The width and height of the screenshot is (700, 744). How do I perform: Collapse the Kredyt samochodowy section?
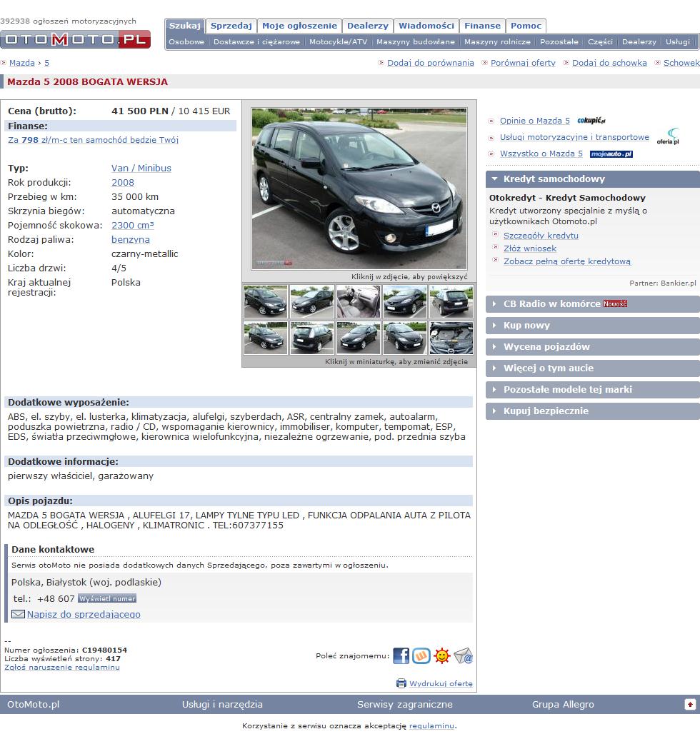coord(592,179)
